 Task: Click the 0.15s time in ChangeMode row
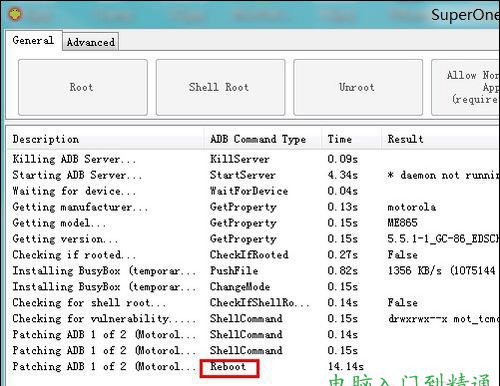point(342,287)
